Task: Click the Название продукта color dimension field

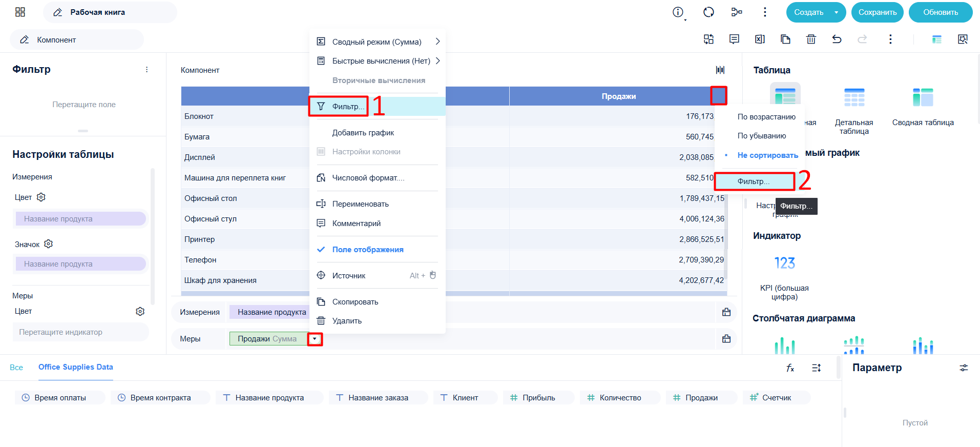Action: [x=81, y=219]
